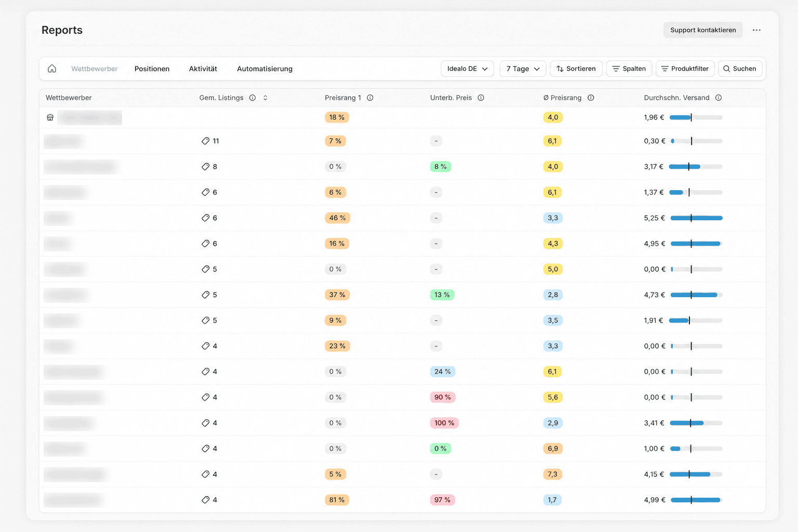Image resolution: width=798 pixels, height=532 pixels.
Task: Switch to the Wettbewerber tab
Action: (95, 69)
